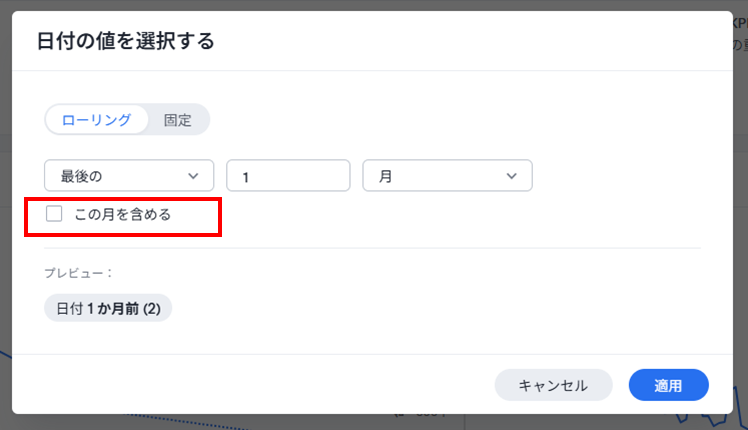748x430 pixels.
Task: Click the 日付の値を選択する dialog title
Action: tap(126, 41)
